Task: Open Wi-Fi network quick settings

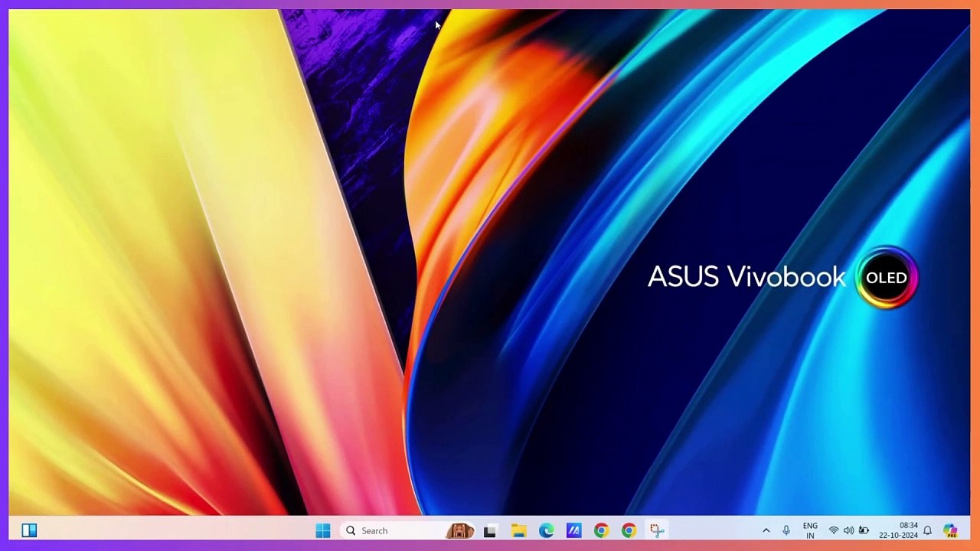Action: pos(834,530)
